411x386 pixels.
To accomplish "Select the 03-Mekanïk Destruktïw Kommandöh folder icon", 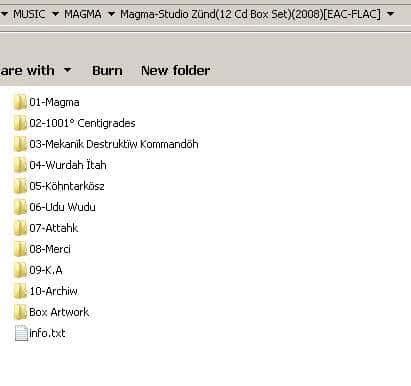I will click(20, 144).
